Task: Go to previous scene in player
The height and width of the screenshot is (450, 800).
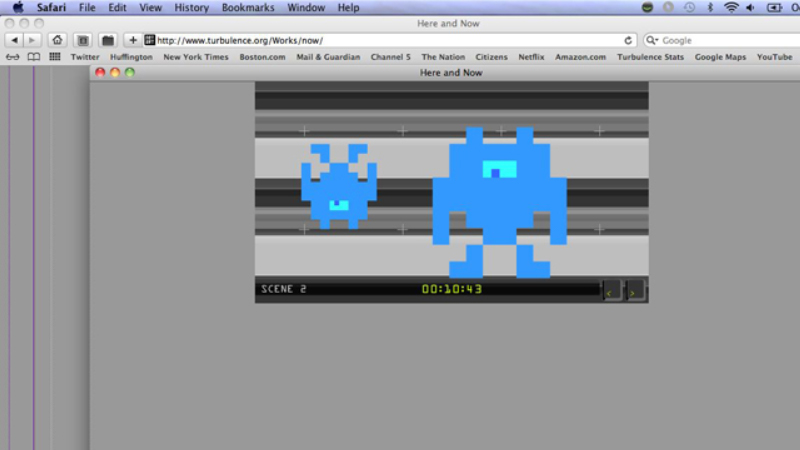Action: (611, 291)
